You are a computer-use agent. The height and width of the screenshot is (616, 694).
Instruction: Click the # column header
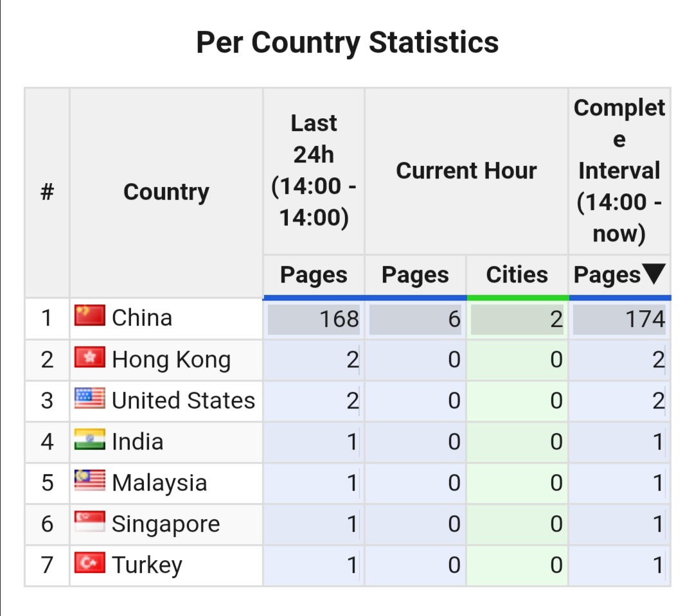[47, 192]
